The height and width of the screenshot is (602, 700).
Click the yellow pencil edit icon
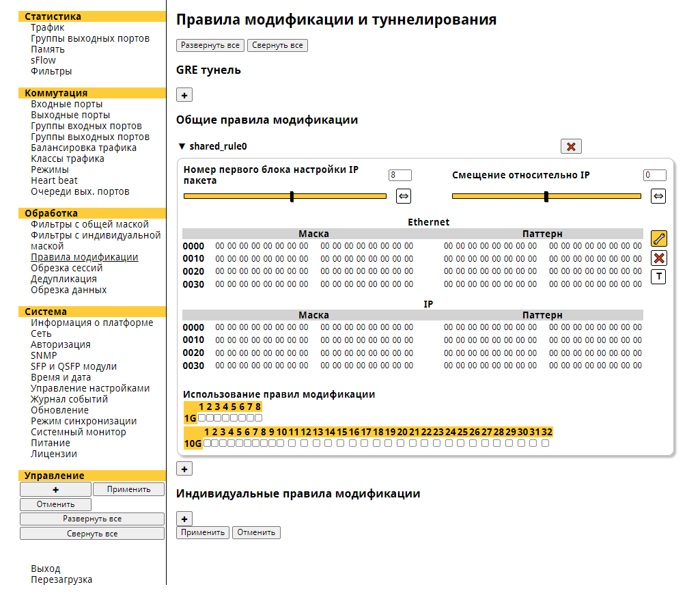[x=659, y=239]
